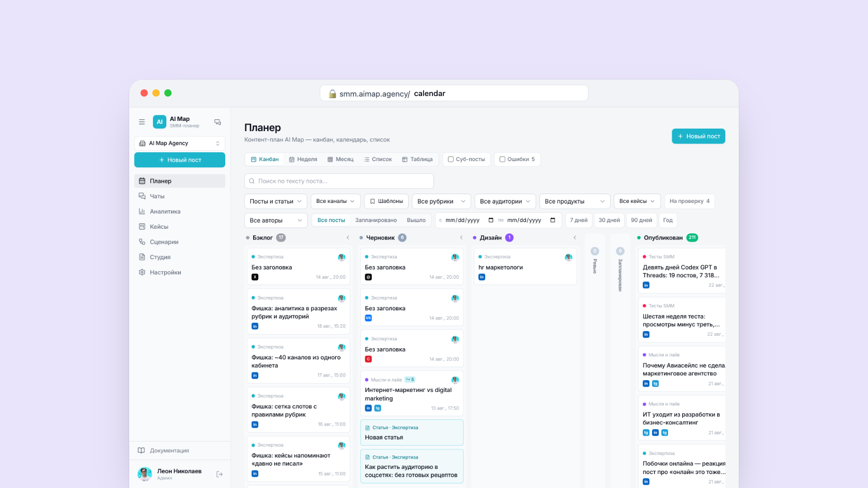Switch to Месяц view tab
This screenshot has height=488, width=868.
point(340,159)
